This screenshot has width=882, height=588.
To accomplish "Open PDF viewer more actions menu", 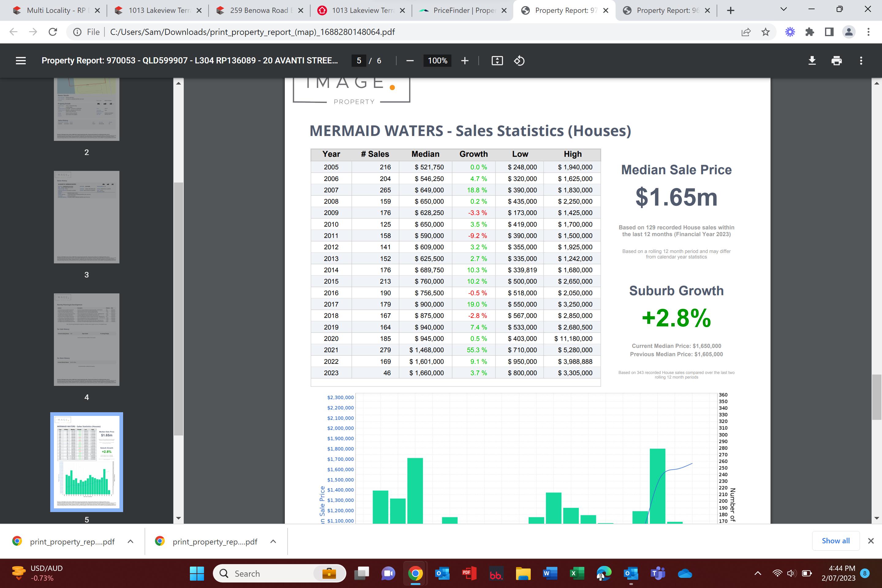I will (x=861, y=60).
